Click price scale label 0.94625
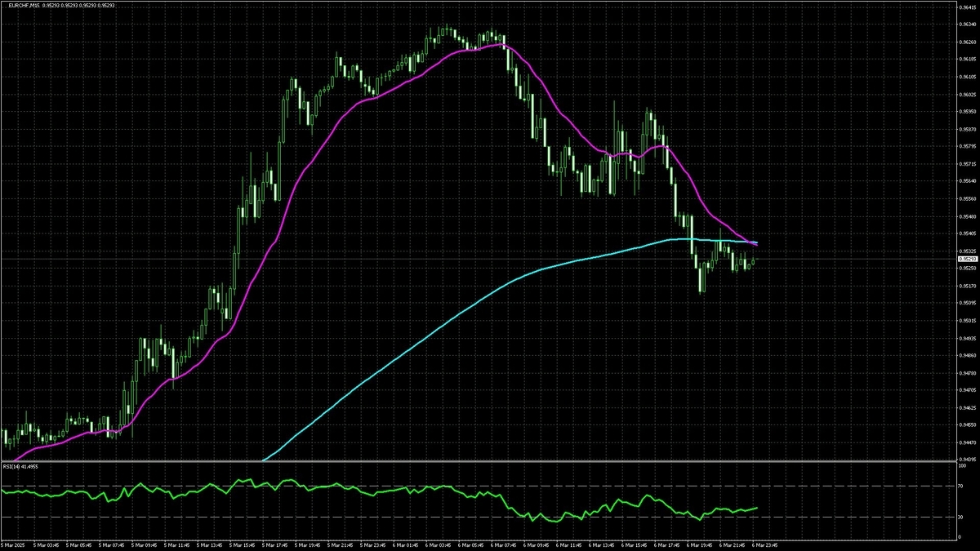 [968, 407]
